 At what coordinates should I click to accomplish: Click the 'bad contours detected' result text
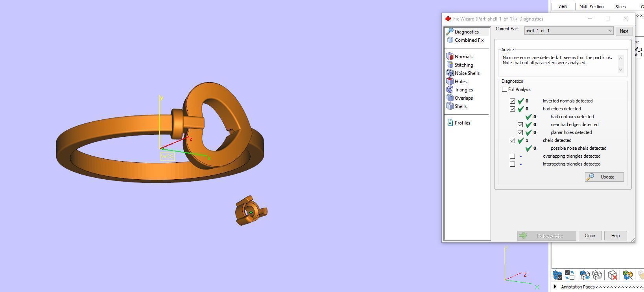coord(572,117)
